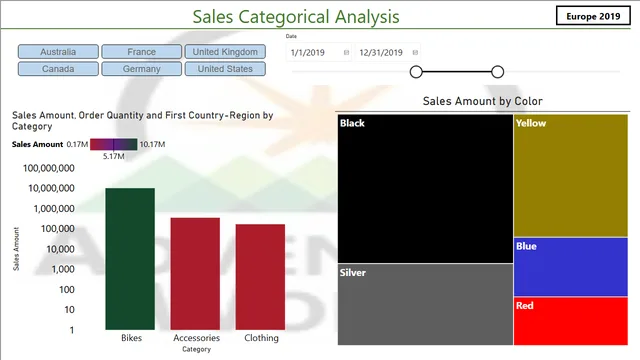Select the Accessories bar in chart
The height and width of the screenshot is (360, 640).
(195, 274)
